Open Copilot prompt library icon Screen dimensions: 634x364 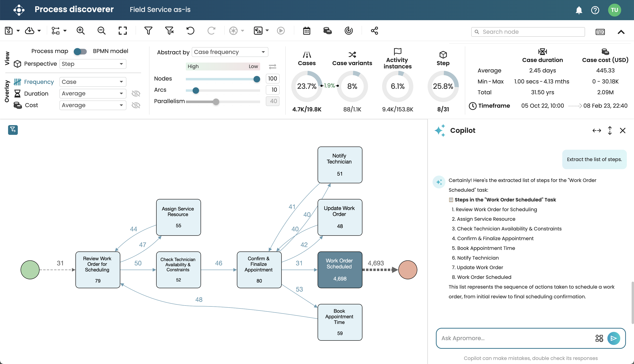(x=599, y=338)
